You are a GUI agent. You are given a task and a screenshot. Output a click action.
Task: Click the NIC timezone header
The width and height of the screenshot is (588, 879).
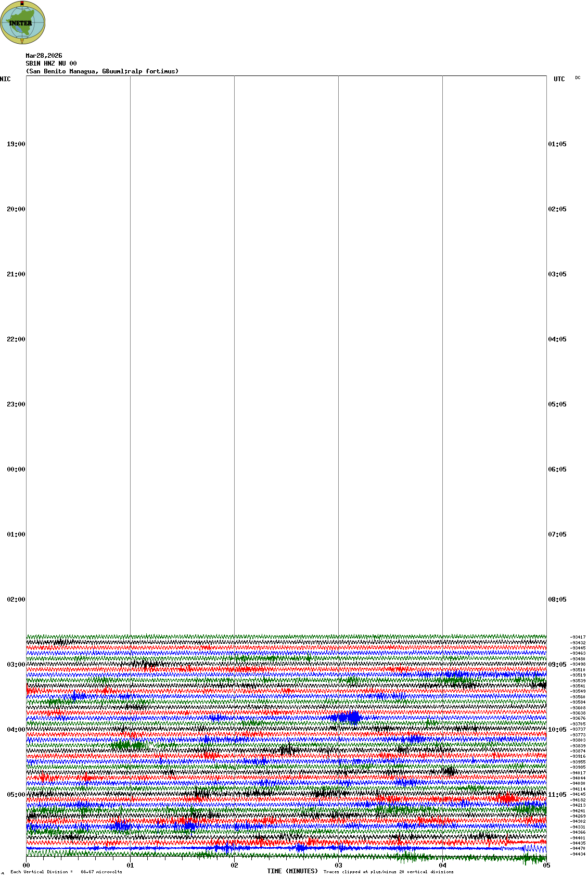(5, 79)
